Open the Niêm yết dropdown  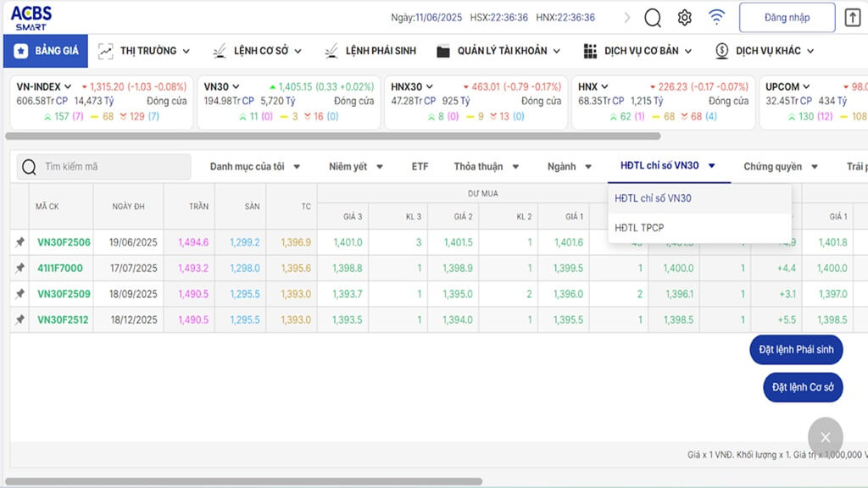(x=356, y=167)
